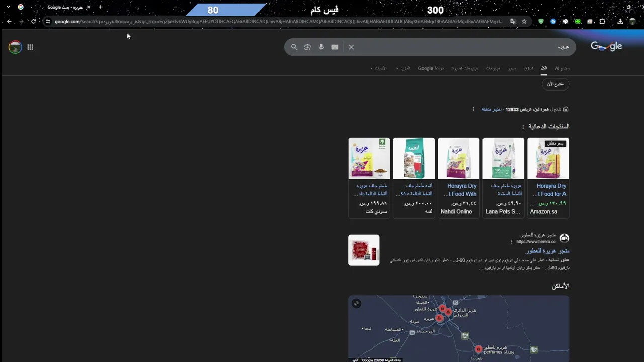Close the Google search tab
Image resolution: width=644 pixels, height=362 pixels.
88,7
